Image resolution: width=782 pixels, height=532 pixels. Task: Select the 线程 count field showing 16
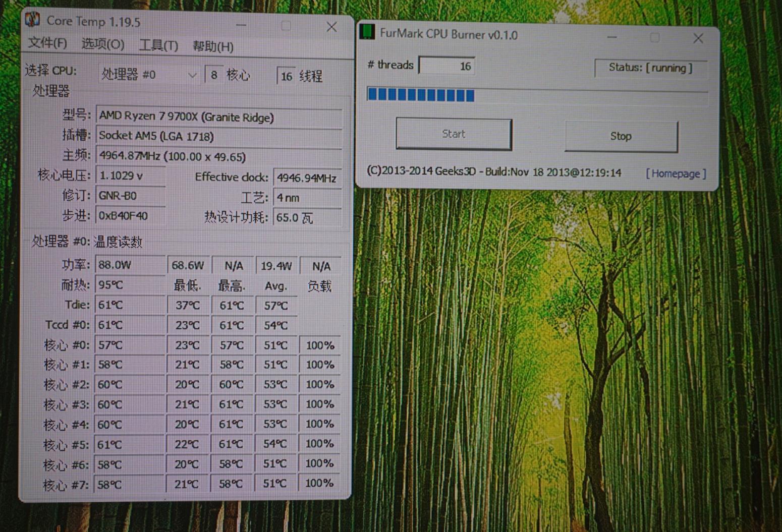pyautogui.click(x=286, y=76)
